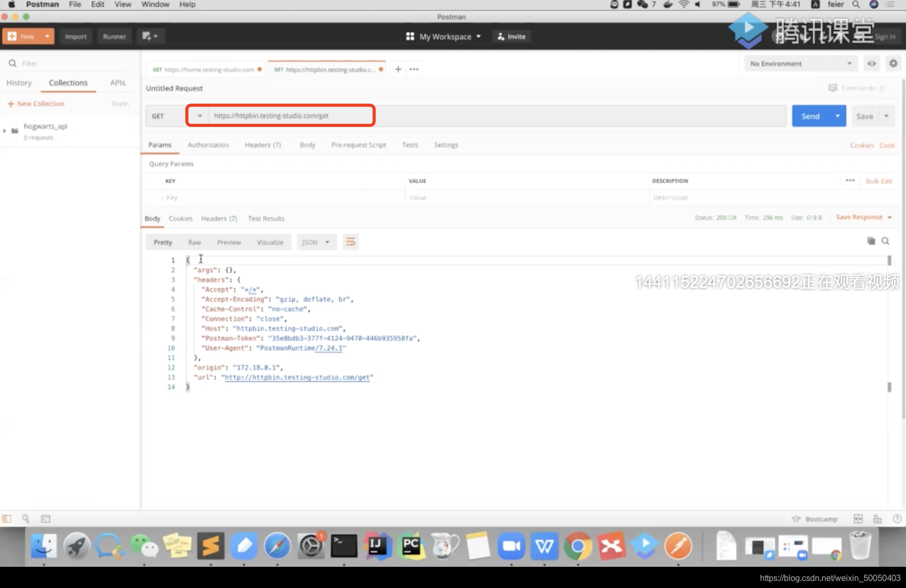Viewport: 906px width, 588px height.
Task: Switch response view to Raw
Action: pyautogui.click(x=195, y=242)
